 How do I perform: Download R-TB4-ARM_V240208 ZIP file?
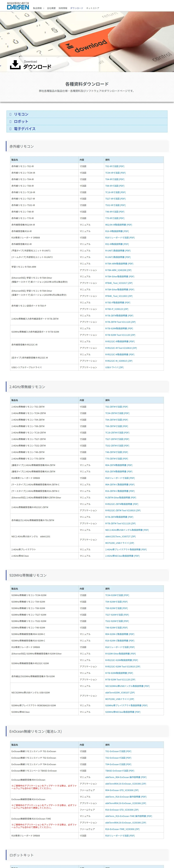tap(118, 270)
